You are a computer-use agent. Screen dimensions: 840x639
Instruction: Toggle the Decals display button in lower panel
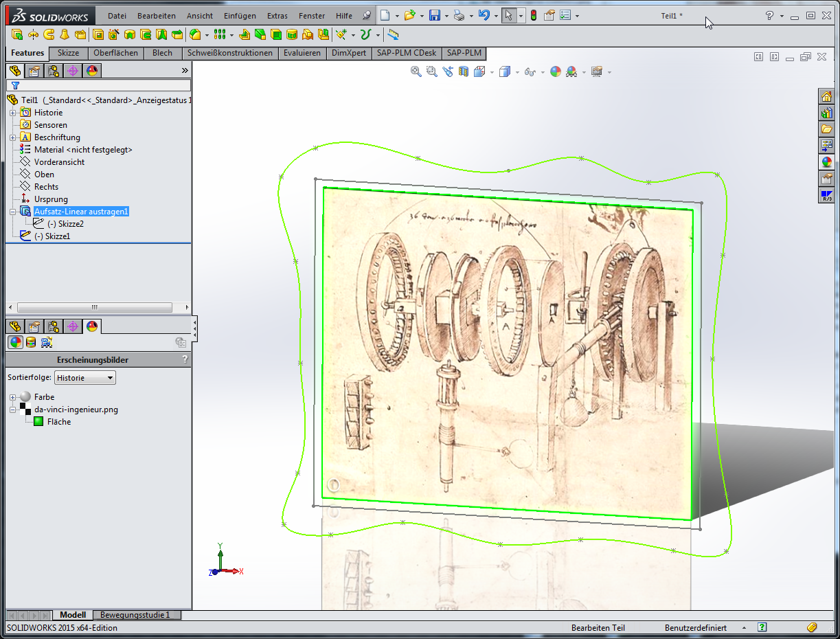30,342
